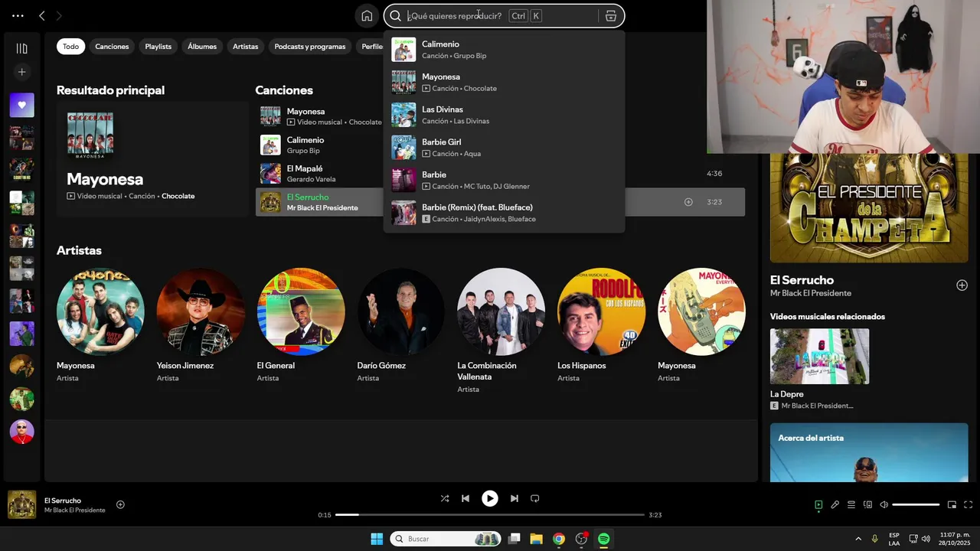Connect to a device
980x551 pixels.
pyautogui.click(x=867, y=504)
